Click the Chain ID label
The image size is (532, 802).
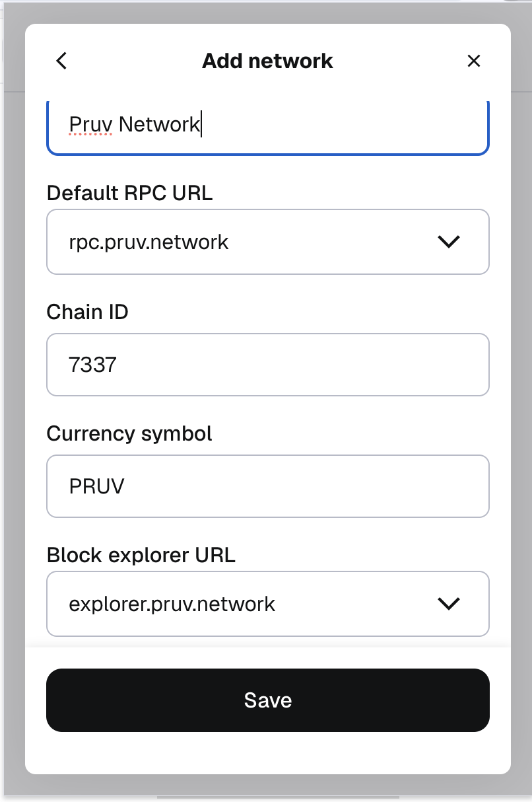click(x=87, y=312)
